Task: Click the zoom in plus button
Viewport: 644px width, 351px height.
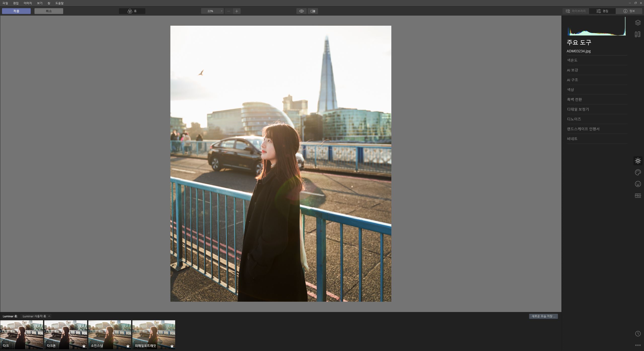Action: click(x=237, y=11)
